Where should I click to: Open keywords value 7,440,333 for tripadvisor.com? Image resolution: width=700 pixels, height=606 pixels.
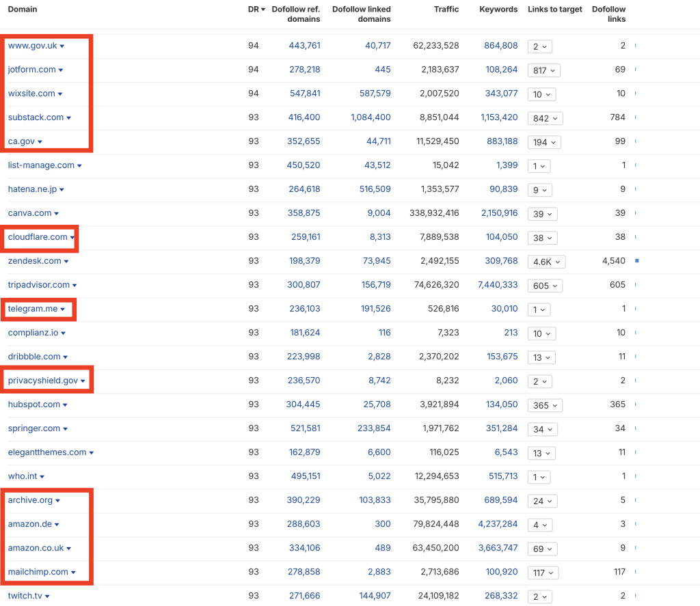tap(498, 285)
